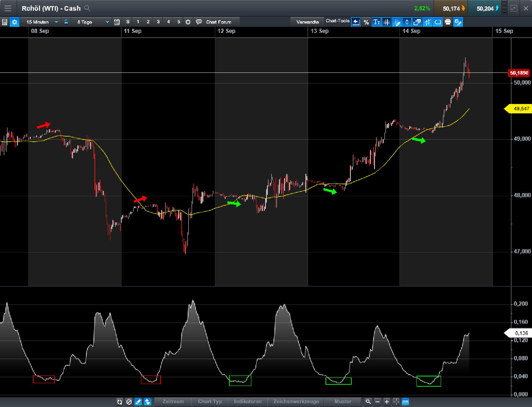Toggle the crossed-circle eraser icon at bottom
The height and width of the screenshot is (407, 532).
point(129,402)
